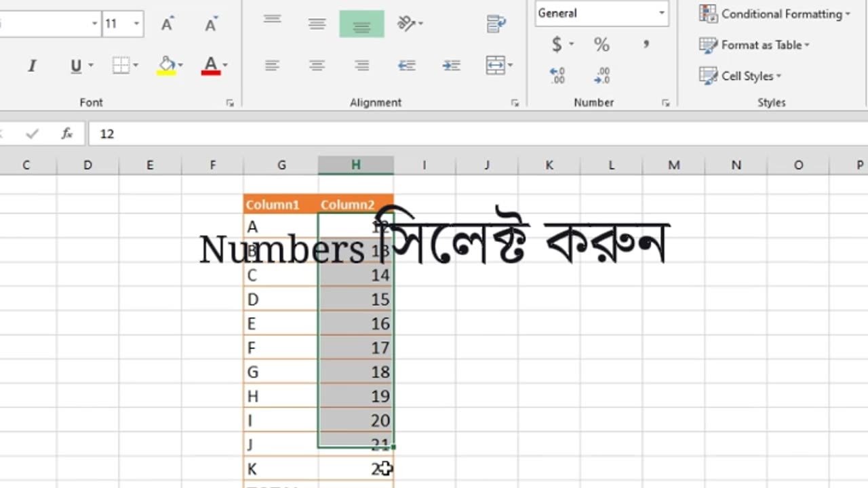868x488 pixels.
Task: Apply yellow fill color
Action: coord(166,66)
